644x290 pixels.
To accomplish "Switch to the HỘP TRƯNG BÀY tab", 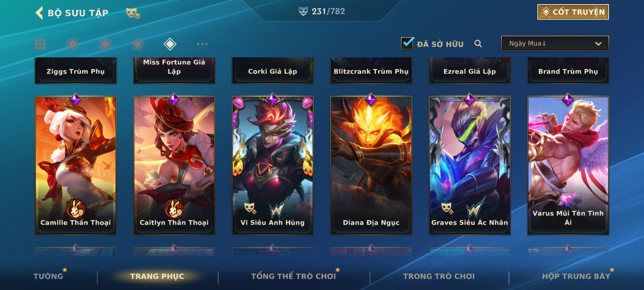I will tap(576, 276).
